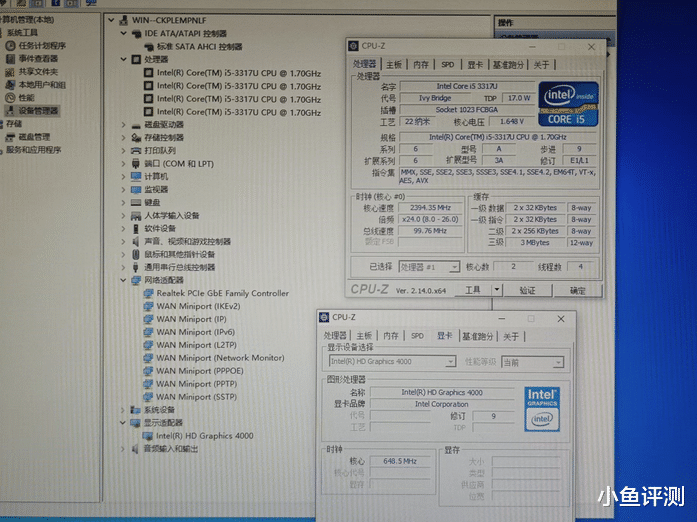Image resolution: width=697 pixels, height=522 pixels.
Task: Click the Sound, video and game controllers icon
Action: [136, 241]
